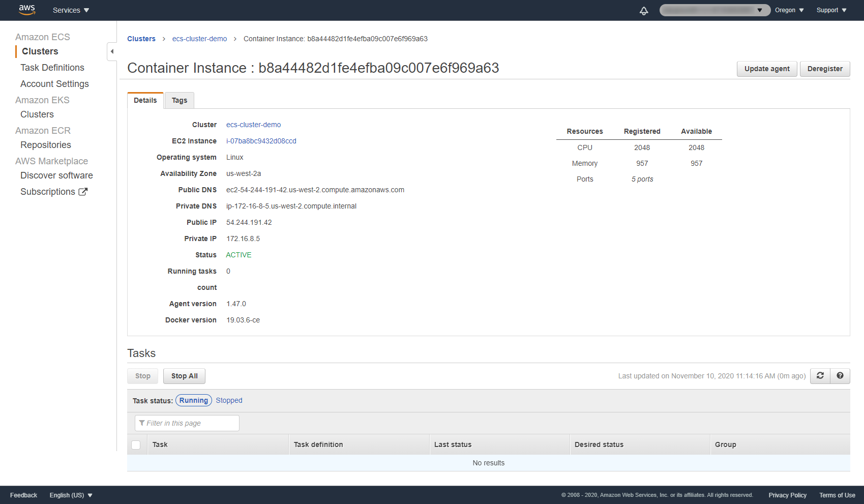This screenshot has height=504, width=864.
Task: Change language via English (US) dropdown
Action: 71,495
